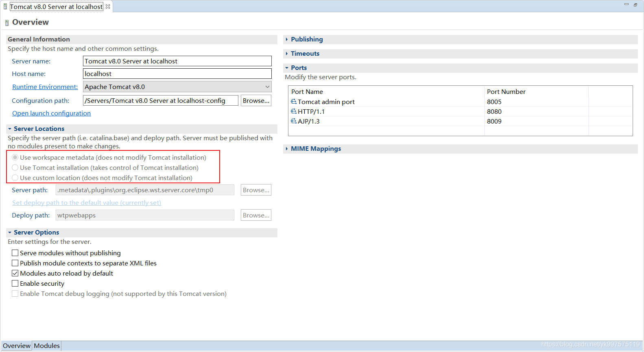Click the server icon beside Overview heading
644x352 pixels.
coord(7,23)
